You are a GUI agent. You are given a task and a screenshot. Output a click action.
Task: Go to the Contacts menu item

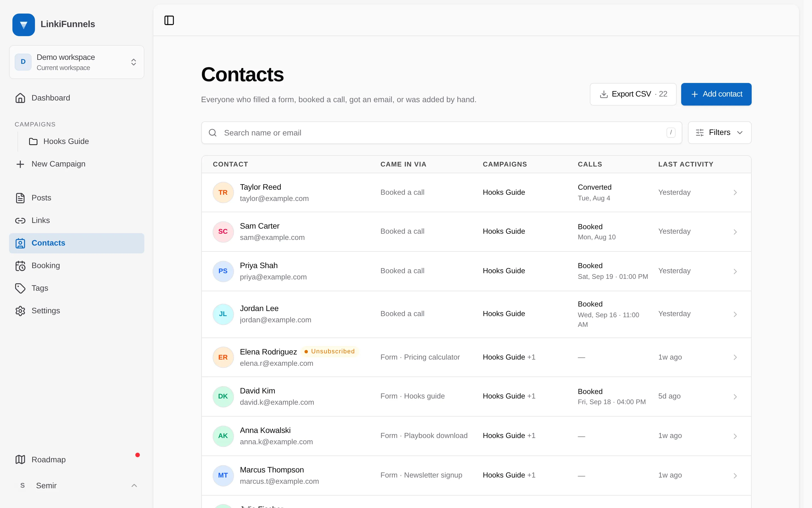tap(76, 243)
